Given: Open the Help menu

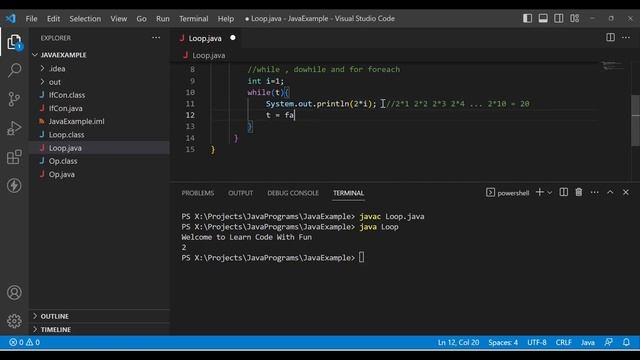Looking at the screenshot, I should pyautogui.click(x=225, y=19).
